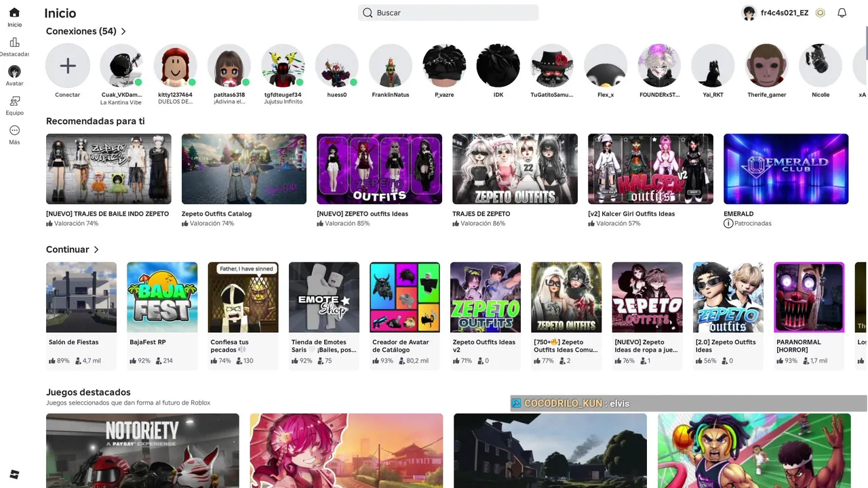868x488 pixels.
Task: Click the notifications bell icon
Action: click(842, 13)
